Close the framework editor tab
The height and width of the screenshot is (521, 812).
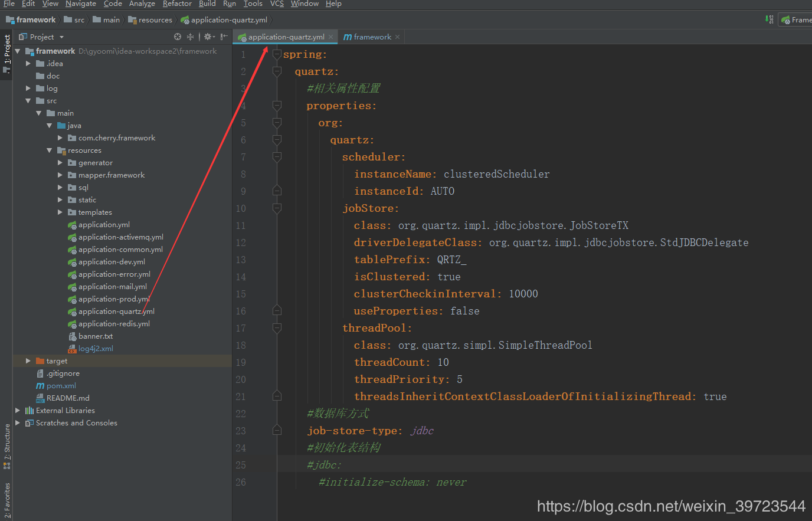pos(398,37)
